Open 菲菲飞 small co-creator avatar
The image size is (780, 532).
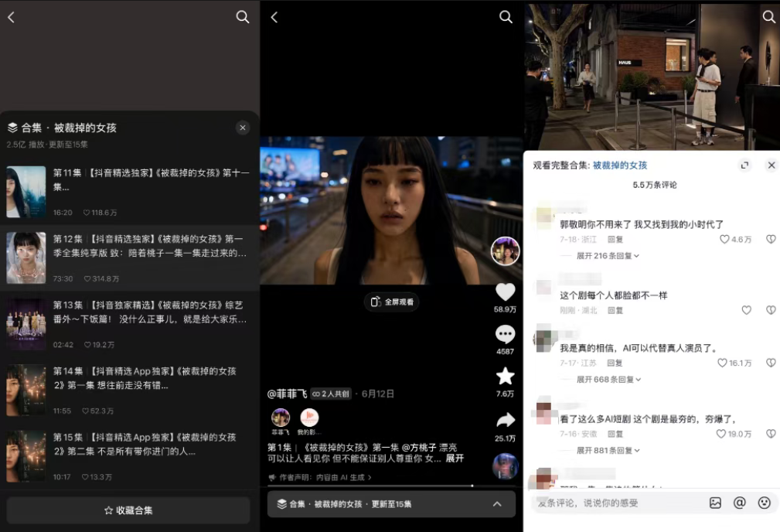point(281,418)
